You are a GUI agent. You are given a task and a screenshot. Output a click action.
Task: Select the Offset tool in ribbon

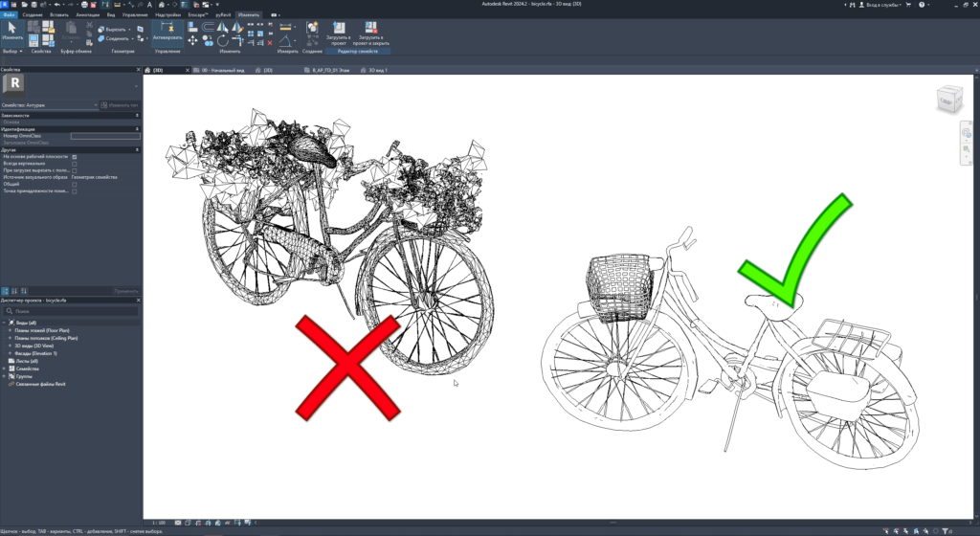point(208,27)
